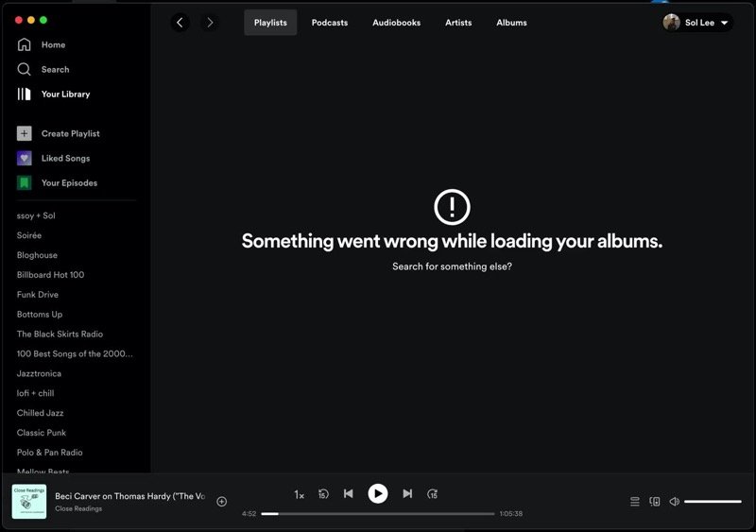Viewport: 756px width, 532px height.
Task: Open the Sol Lee account dropdown
Action: [x=698, y=23]
